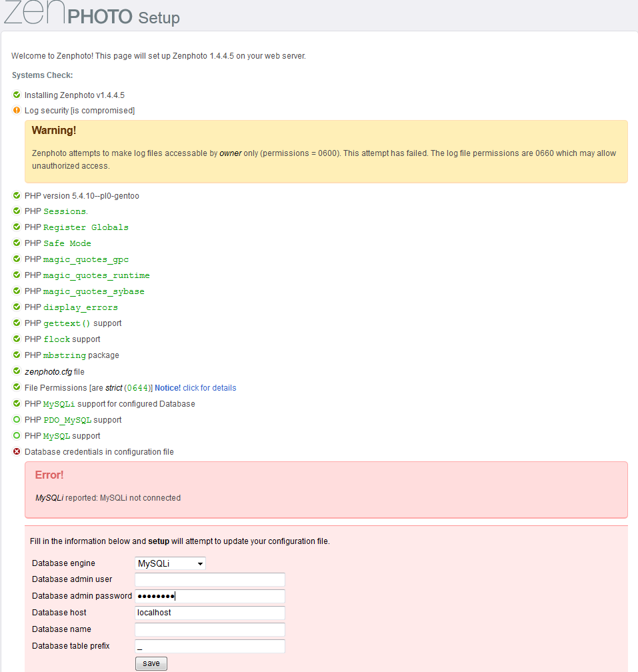This screenshot has width=638, height=672.
Task: Click the save button
Action: [x=151, y=663]
